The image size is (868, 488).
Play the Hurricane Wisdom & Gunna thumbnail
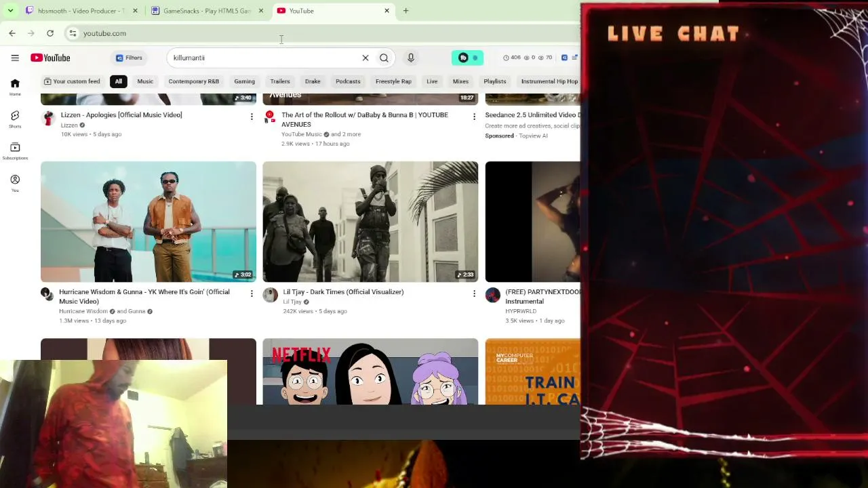coord(149,222)
